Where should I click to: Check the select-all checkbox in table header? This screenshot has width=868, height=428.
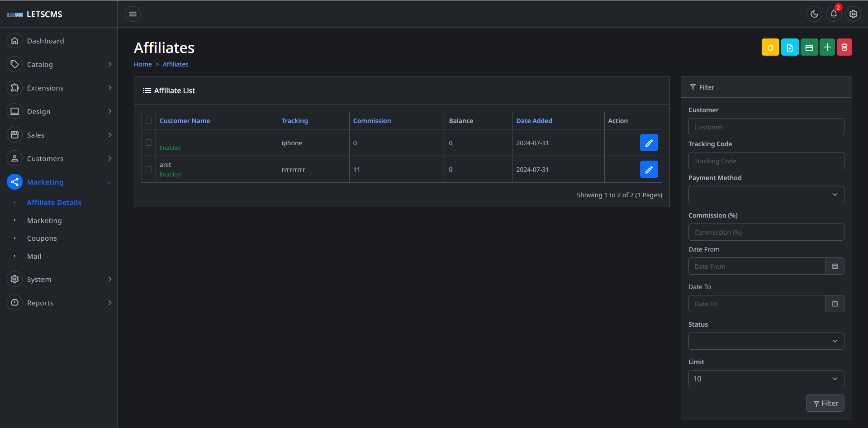click(x=149, y=121)
